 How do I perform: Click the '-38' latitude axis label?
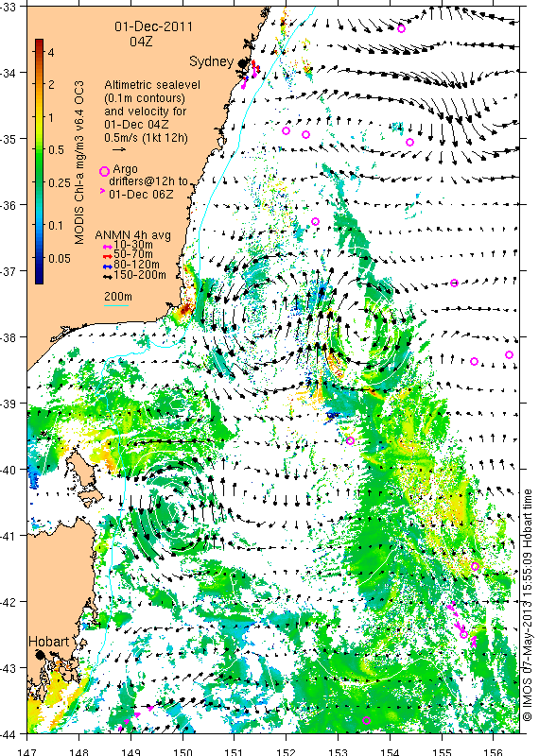click(x=9, y=337)
